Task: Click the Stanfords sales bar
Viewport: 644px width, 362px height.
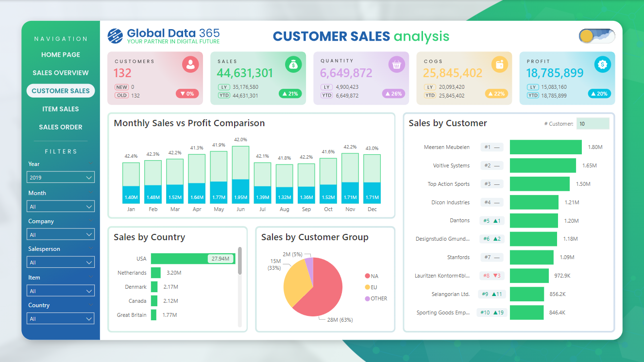Action: [x=532, y=257]
